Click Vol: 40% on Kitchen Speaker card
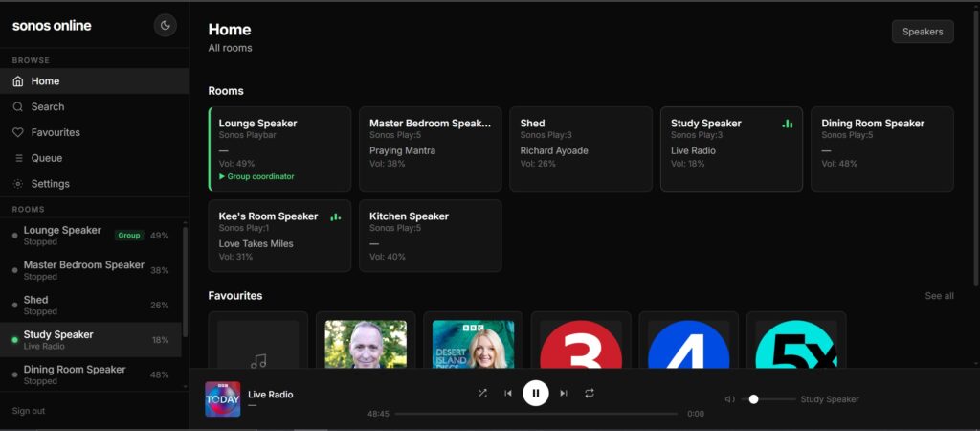The image size is (980, 431). (x=388, y=257)
